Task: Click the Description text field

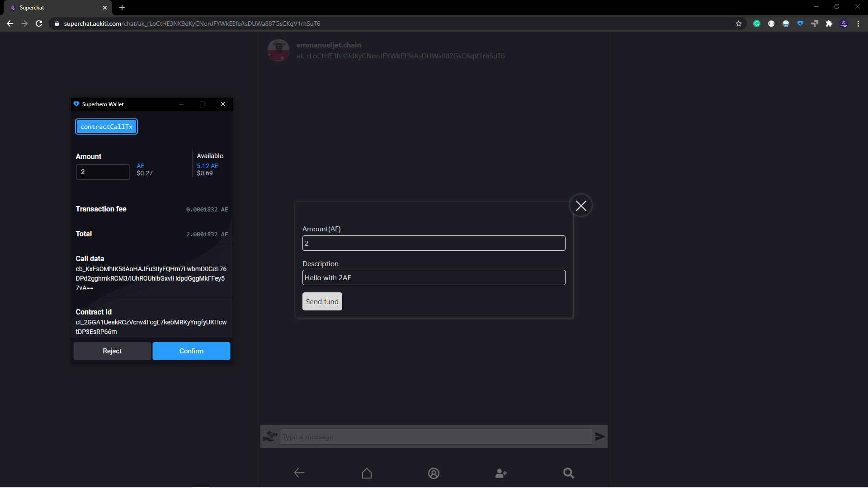Action: tap(434, 277)
